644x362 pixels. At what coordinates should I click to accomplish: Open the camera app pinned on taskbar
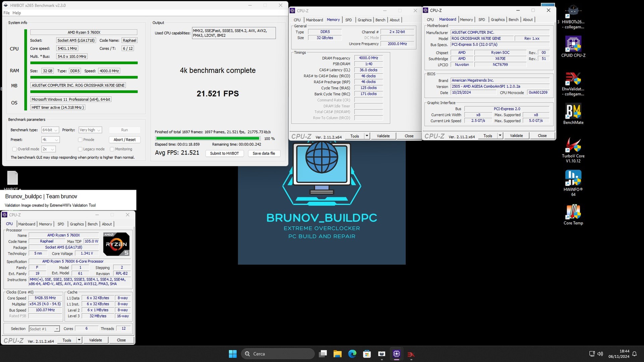tap(382, 354)
